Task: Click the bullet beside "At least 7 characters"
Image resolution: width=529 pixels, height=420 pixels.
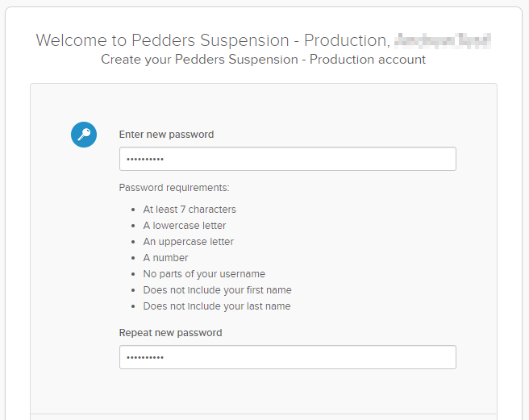Action: pyautogui.click(x=133, y=210)
